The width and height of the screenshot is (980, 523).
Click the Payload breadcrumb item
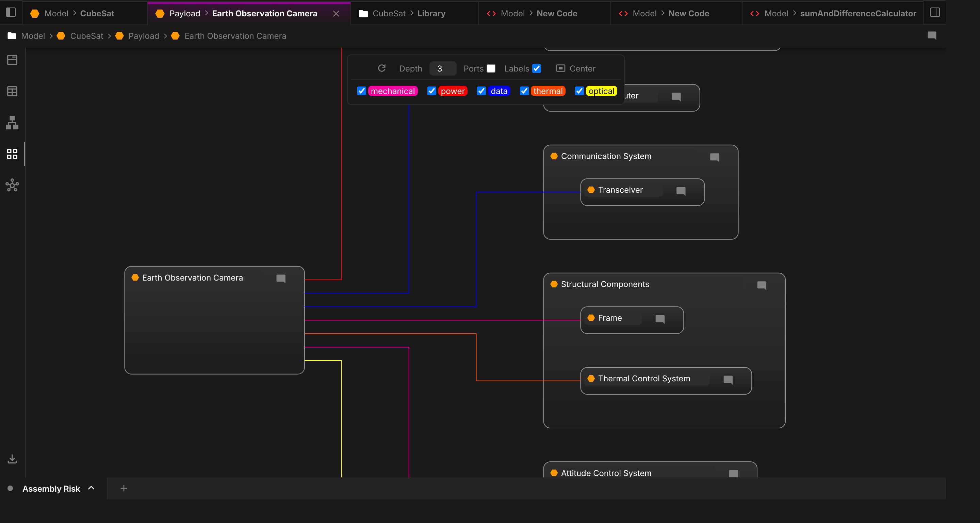(x=143, y=36)
